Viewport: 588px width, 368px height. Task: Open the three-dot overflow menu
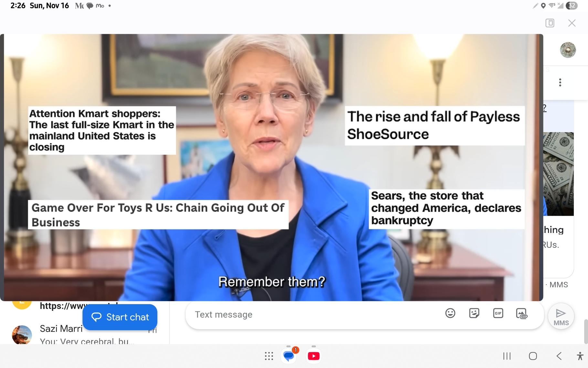[560, 82]
